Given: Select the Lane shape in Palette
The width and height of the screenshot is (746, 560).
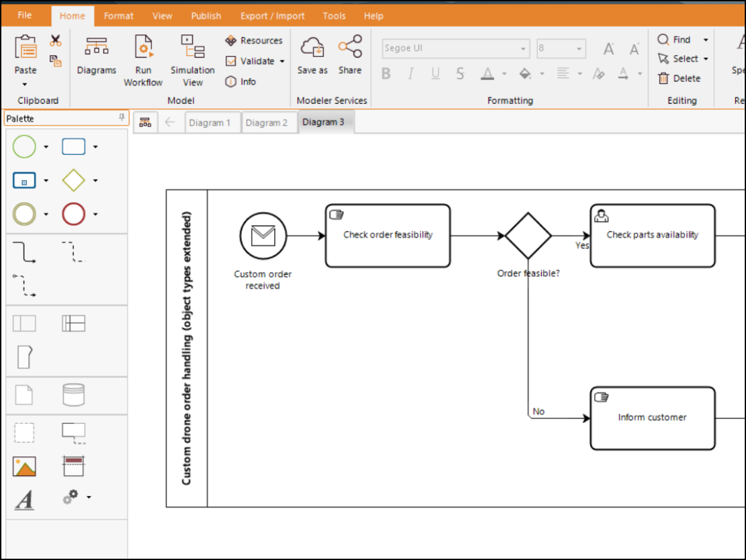Looking at the screenshot, I should click(73, 324).
